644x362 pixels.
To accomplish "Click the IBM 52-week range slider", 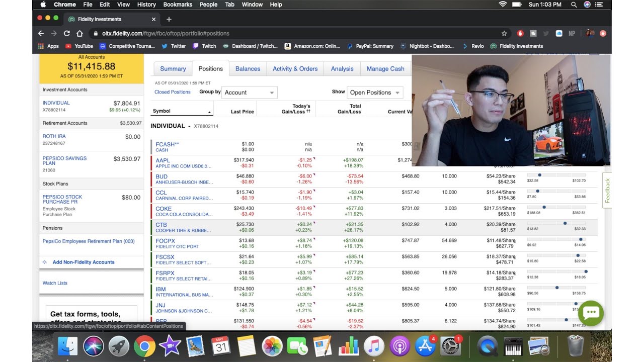I will (556, 288).
